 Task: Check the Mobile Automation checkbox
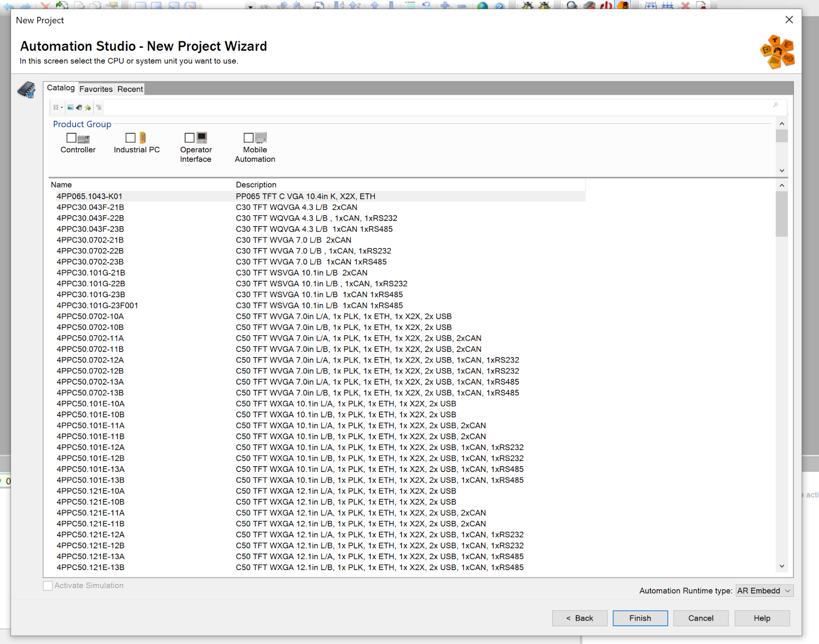(x=249, y=138)
